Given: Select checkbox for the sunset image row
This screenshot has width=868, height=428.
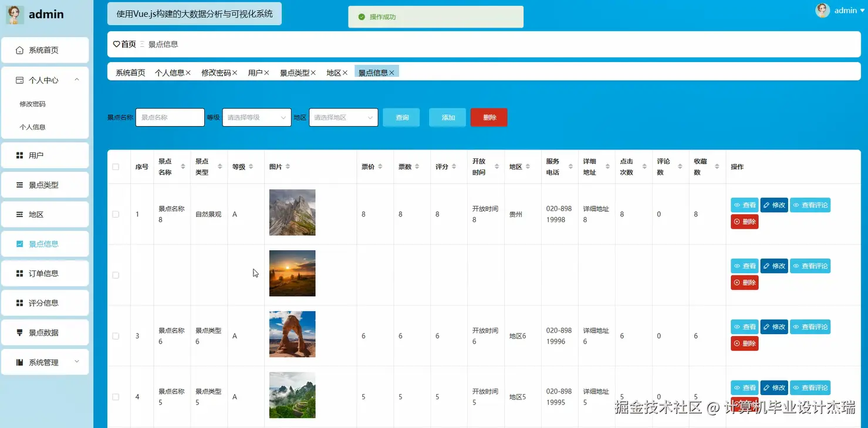Looking at the screenshot, I should 116,276.
